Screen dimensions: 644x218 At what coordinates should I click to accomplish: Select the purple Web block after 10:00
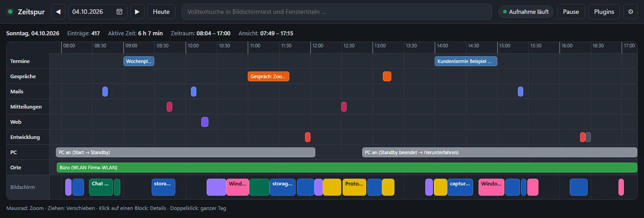click(205, 122)
